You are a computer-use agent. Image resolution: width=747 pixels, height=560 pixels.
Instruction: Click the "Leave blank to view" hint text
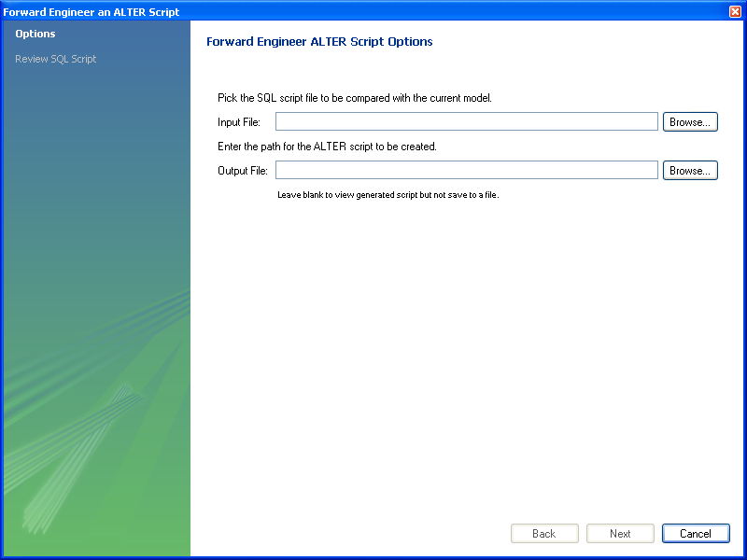(x=388, y=195)
